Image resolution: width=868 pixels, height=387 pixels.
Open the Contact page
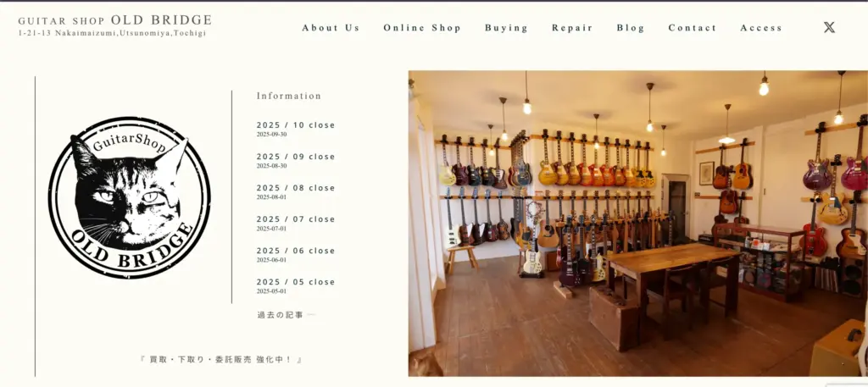coord(692,28)
